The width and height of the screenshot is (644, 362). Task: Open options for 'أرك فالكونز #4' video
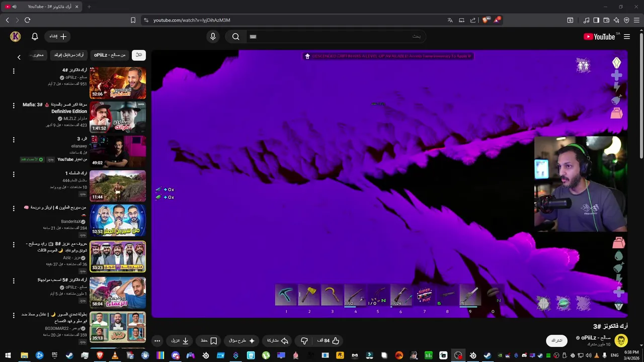(14, 71)
